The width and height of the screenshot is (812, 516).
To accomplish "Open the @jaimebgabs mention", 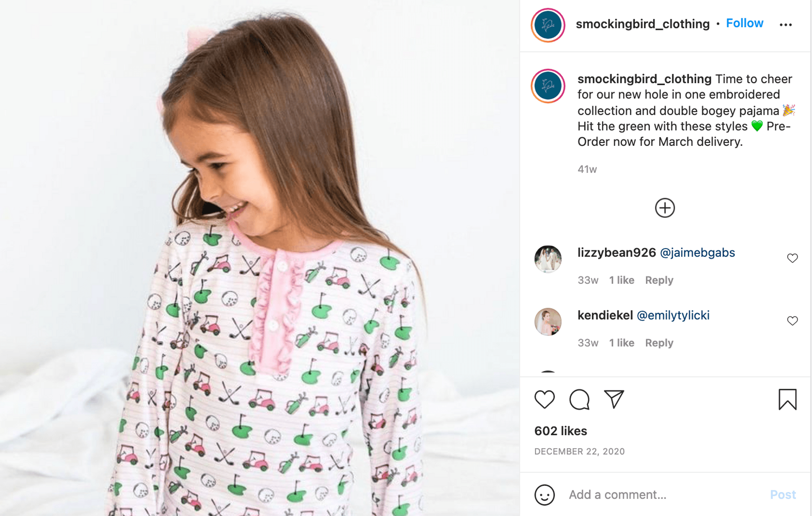I will pyautogui.click(x=698, y=253).
